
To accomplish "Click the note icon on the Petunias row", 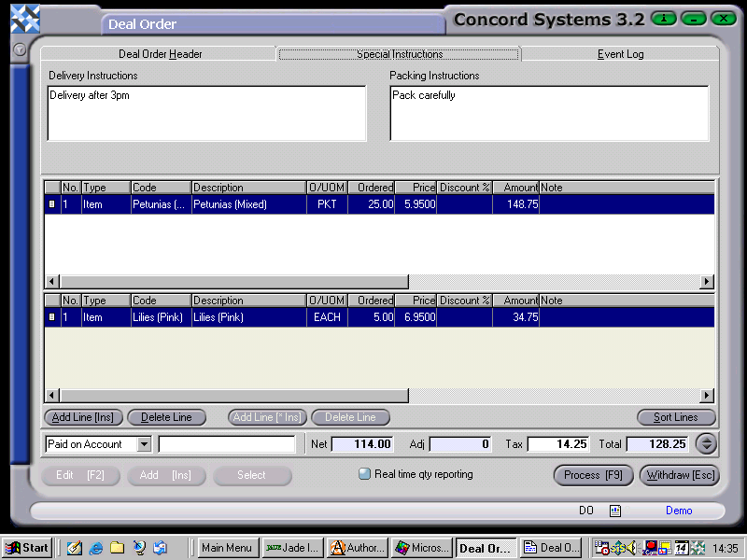I will pos(50,203).
